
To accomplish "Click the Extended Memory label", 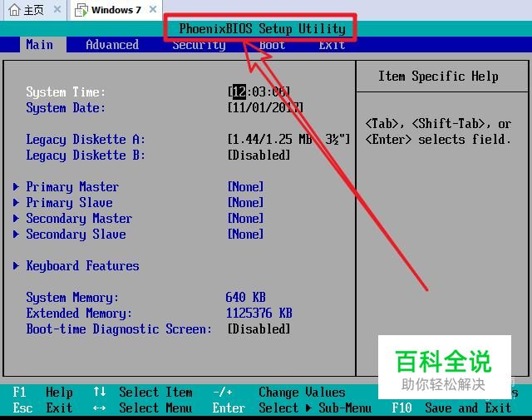I will pos(79,313).
